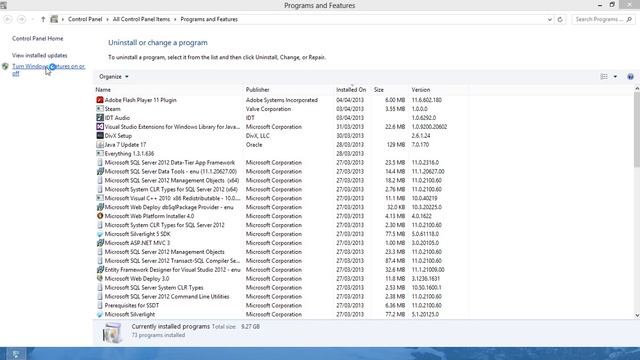Select Microsoft SQL Server 2012 Management Objects (x64)

coord(282,180)
